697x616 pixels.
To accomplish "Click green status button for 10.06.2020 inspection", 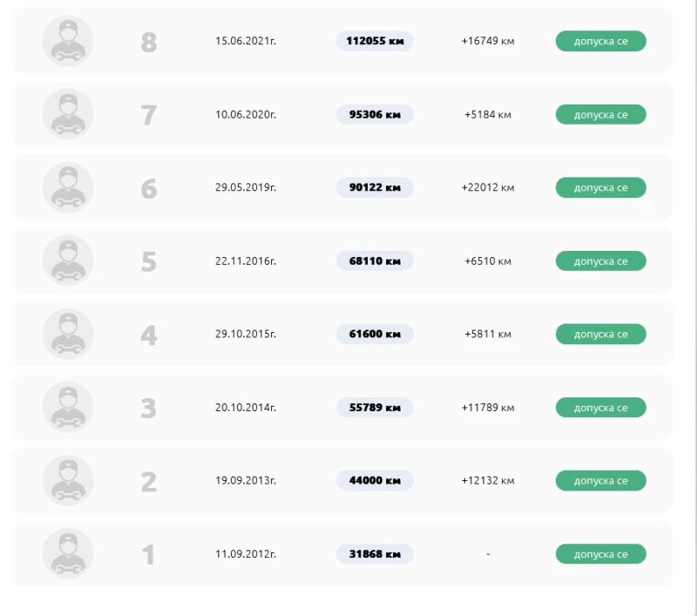I will (x=600, y=114).
